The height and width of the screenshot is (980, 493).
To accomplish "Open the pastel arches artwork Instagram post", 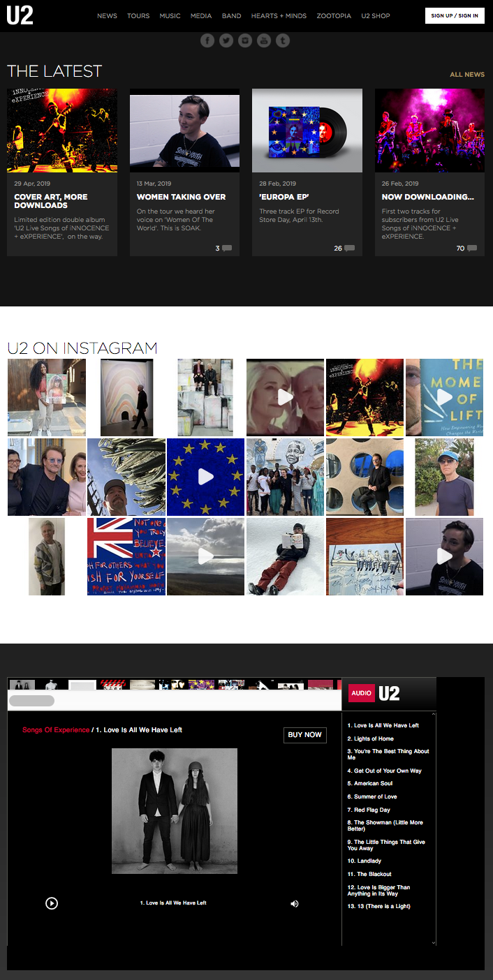I will (x=126, y=397).
